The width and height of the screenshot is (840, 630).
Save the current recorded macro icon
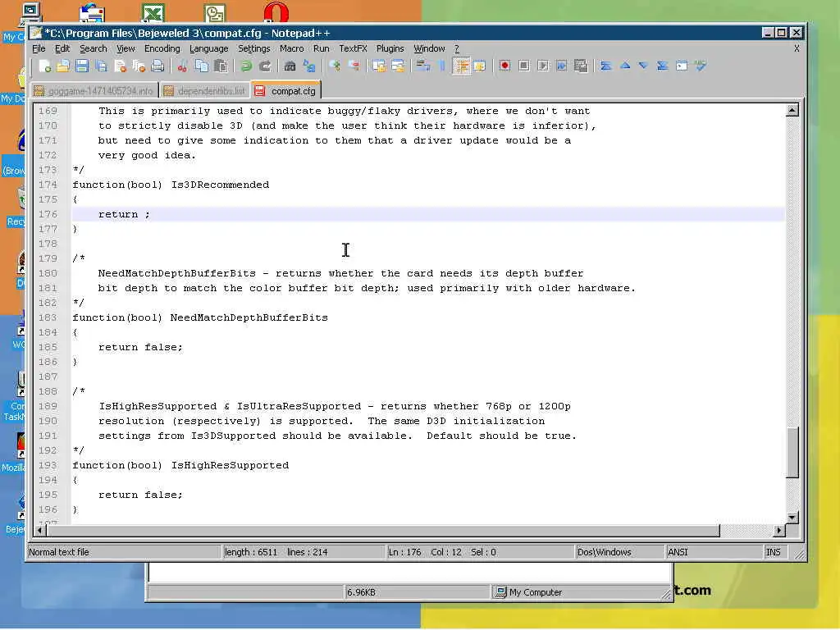pos(580,66)
